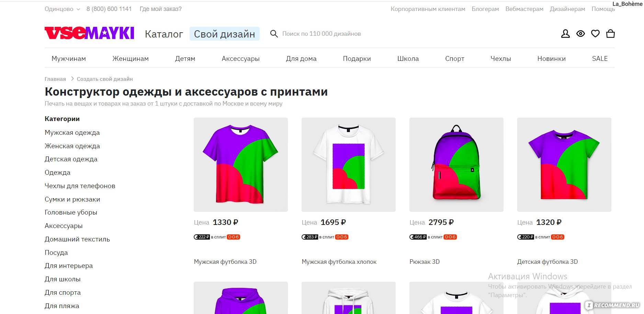The height and width of the screenshot is (314, 644).
Task: Expand the Одинцово city selector
Action: click(x=62, y=9)
